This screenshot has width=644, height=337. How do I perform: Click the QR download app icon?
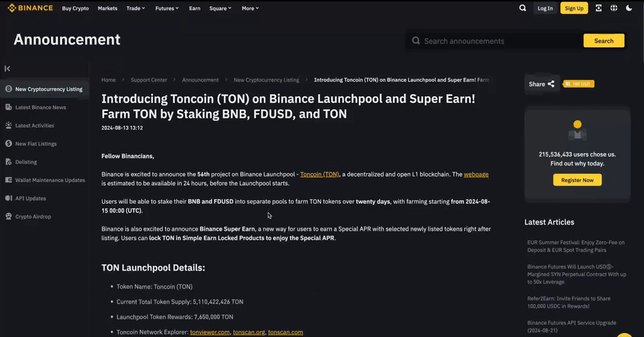(x=599, y=8)
